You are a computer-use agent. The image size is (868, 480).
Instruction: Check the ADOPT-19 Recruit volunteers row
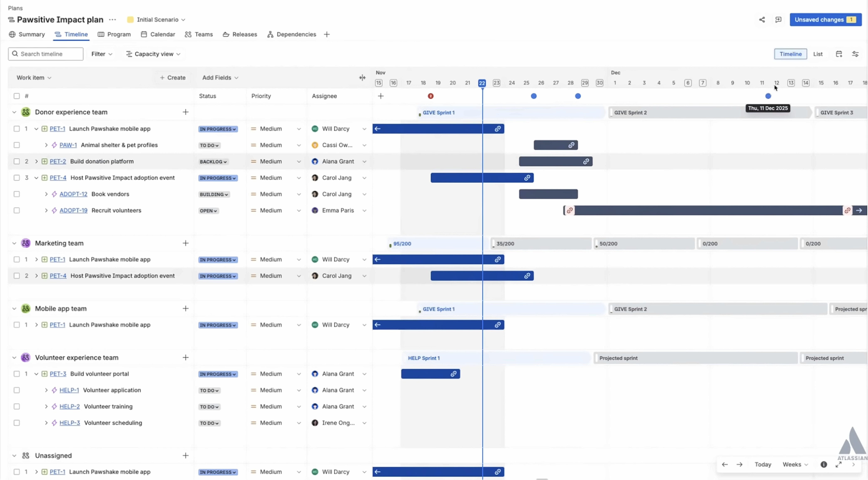click(16, 210)
